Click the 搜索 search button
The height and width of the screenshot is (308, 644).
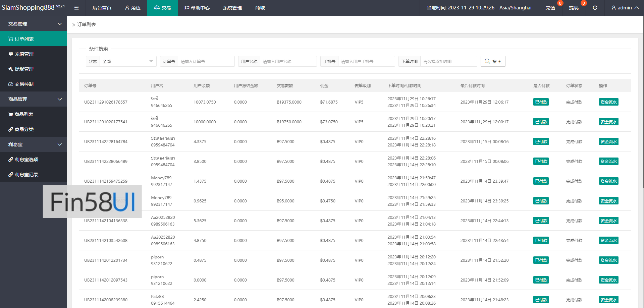click(493, 61)
